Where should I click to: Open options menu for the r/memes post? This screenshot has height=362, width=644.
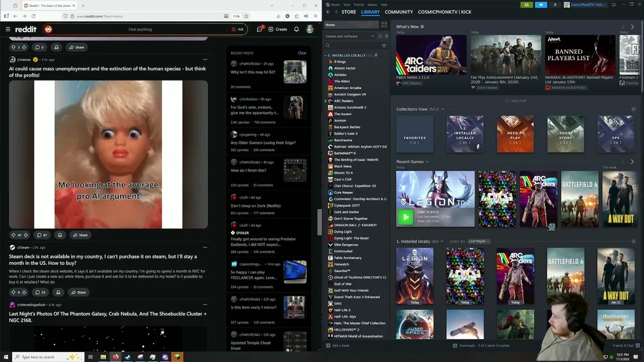tap(205, 59)
